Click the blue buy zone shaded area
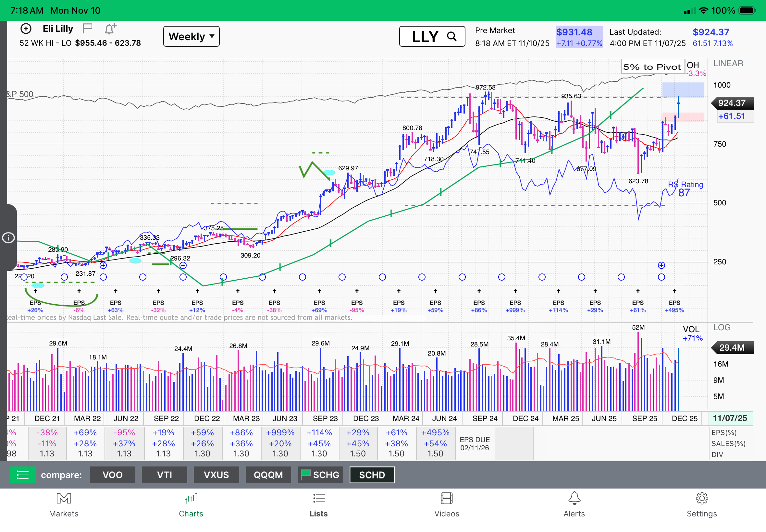The image size is (766, 532). click(x=683, y=90)
